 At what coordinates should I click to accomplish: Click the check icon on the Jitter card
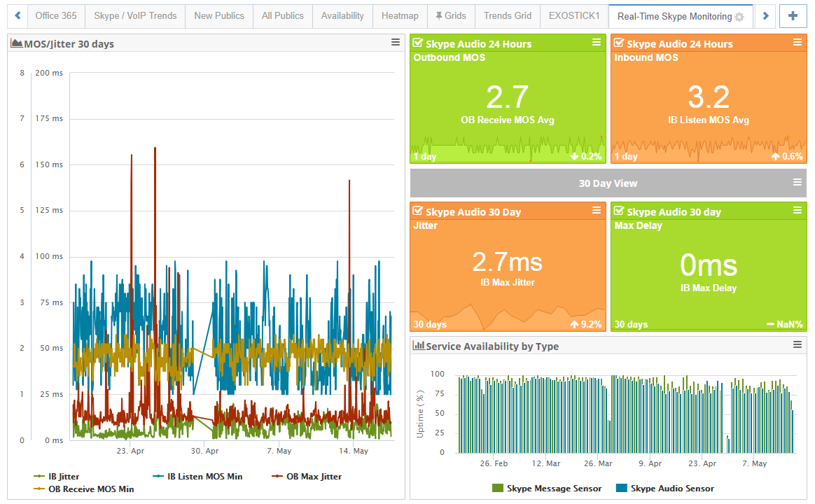click(418, 211)
